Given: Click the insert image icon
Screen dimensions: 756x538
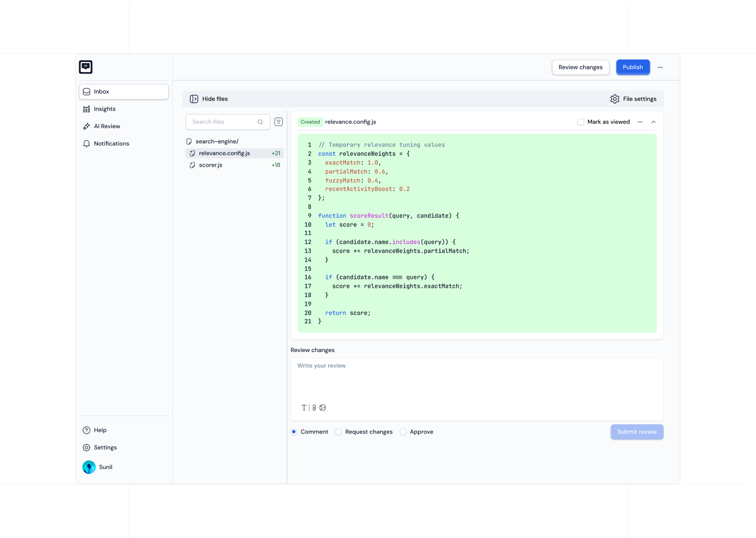Looking at the screenshot, I should click(323, 408).
